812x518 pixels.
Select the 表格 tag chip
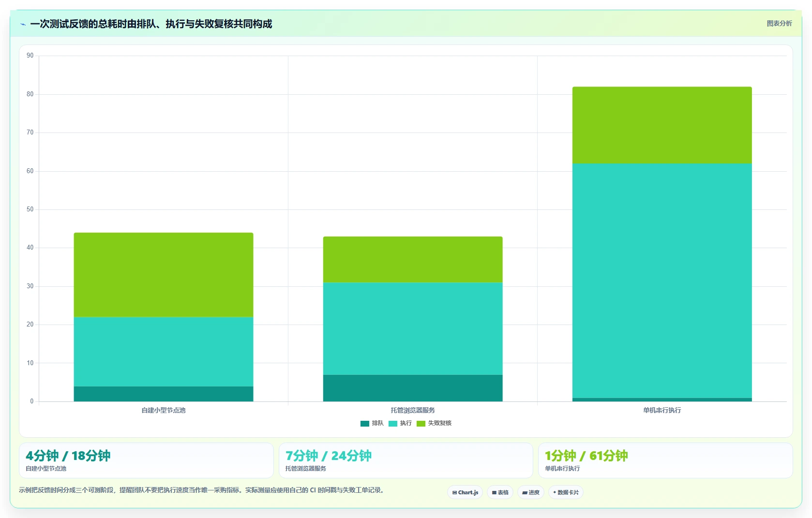coord(500,492)
